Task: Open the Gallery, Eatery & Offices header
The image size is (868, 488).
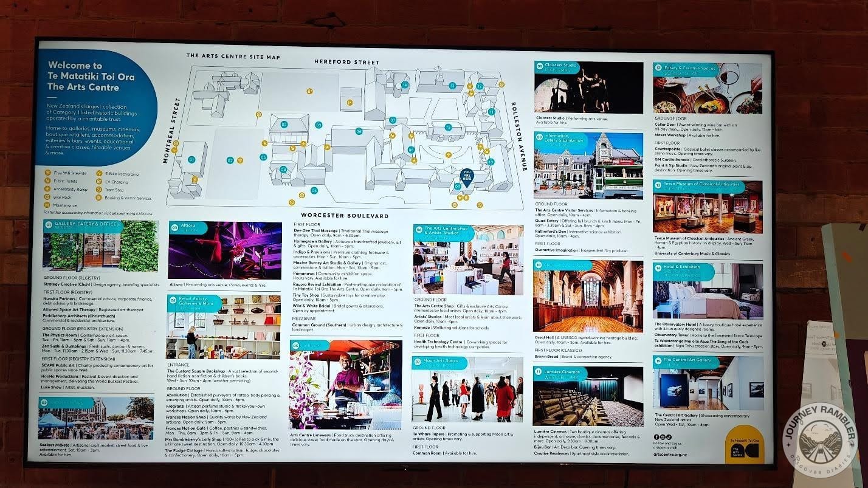Action: (x=83, y=225)
